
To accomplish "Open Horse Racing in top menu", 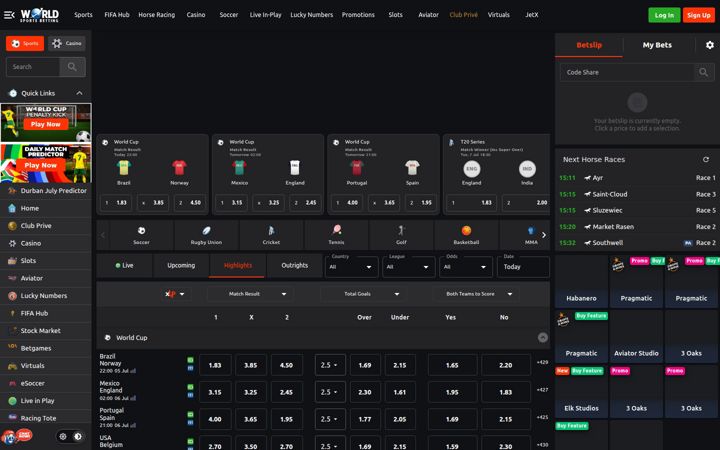I will click(x=157, y=15).
